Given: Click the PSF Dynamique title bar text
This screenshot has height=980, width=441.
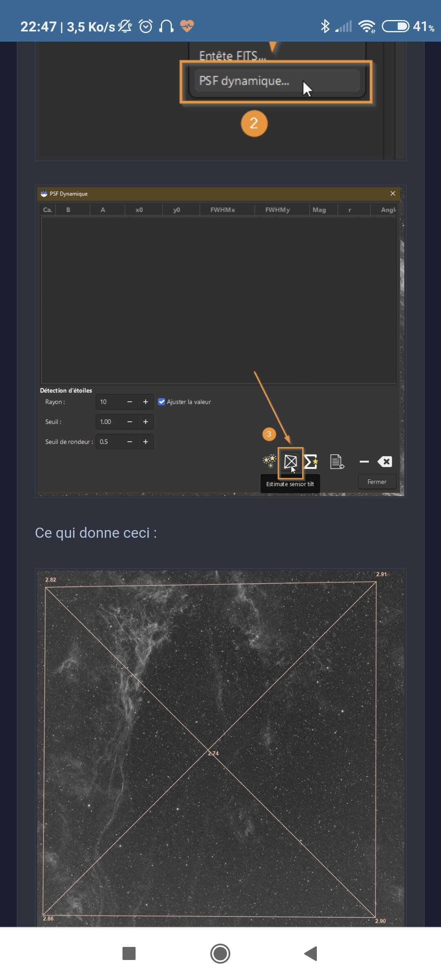Looking at the screenshot, I should [x=69, y=194].
